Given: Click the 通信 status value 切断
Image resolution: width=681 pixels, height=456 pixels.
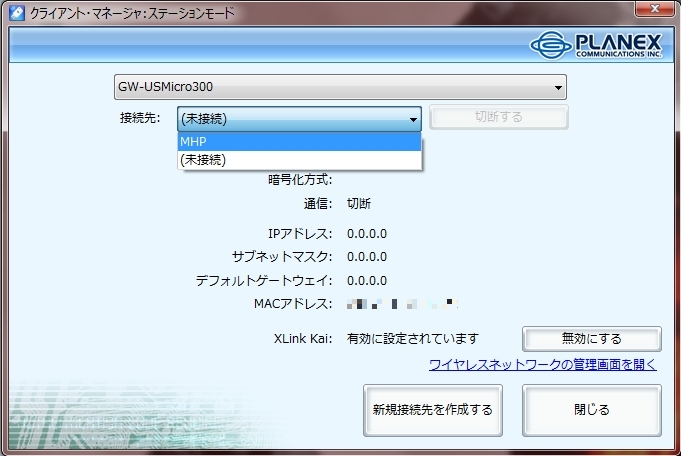Looking at the screenshot, I should (x=359, y=204).
